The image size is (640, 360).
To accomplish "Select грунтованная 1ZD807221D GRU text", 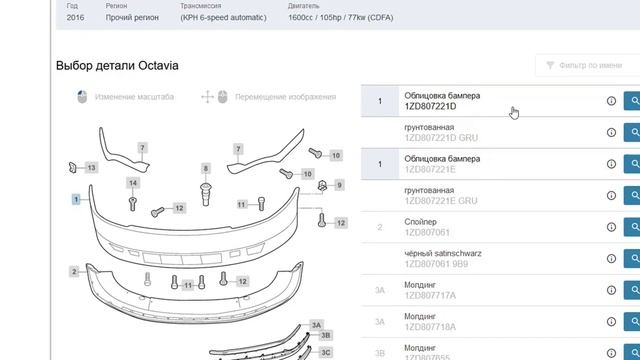I will [x=441, y=132].
